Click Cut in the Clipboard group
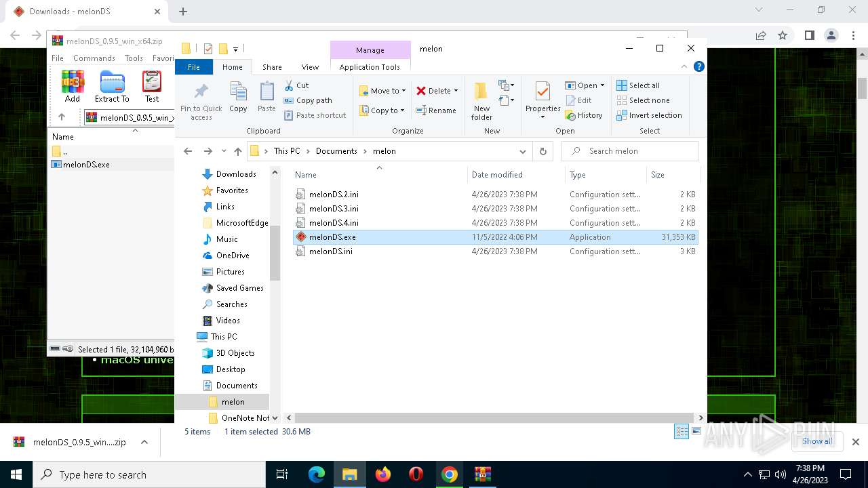The width and height of the screenshot is (868, 488). (296, 85)
